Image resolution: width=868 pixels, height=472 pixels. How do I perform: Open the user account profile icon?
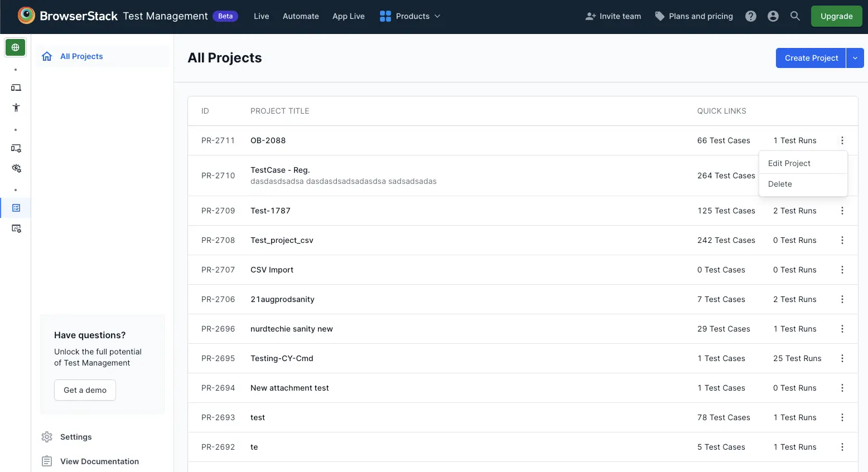coord(773,16)
